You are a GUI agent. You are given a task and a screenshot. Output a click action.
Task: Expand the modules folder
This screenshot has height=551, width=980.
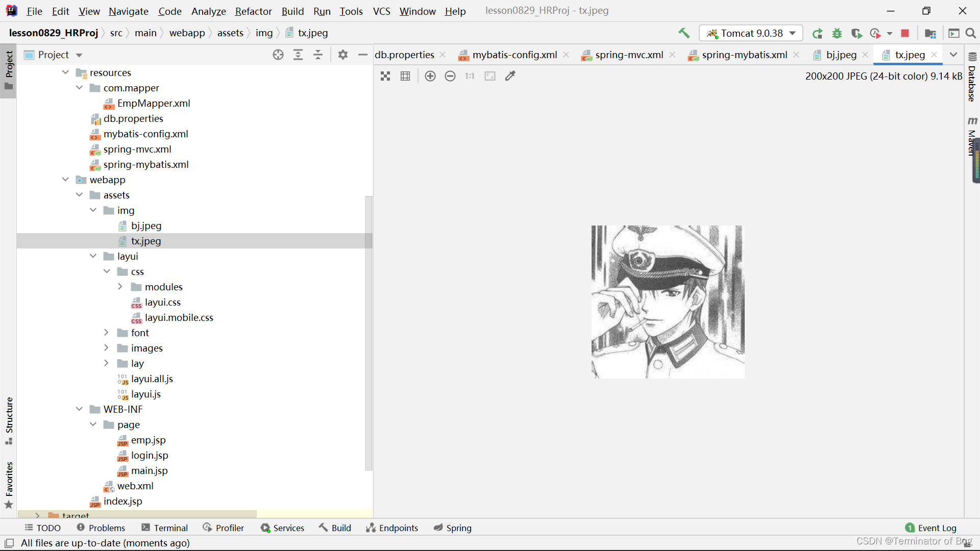tap(120, 287)
